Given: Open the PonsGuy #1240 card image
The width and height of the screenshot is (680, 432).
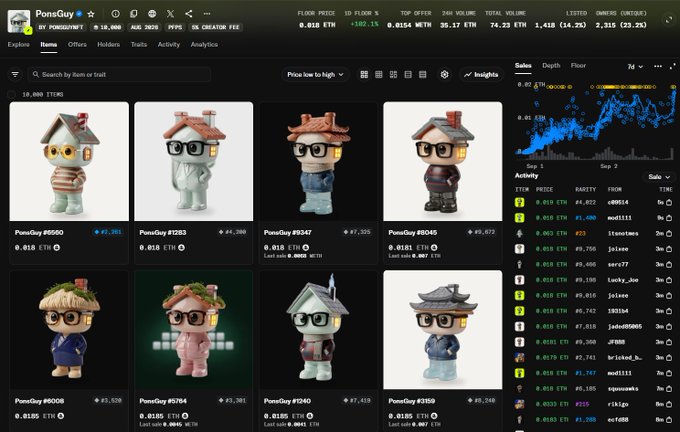Looking at the screenshot, I should click(318, 330).
